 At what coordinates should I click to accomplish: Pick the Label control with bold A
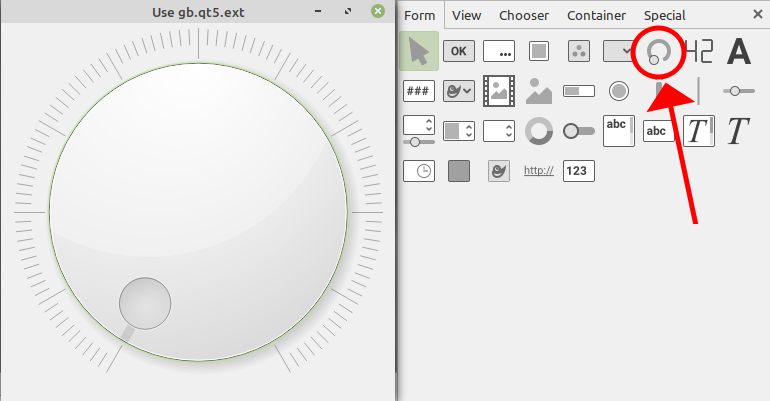739,52
